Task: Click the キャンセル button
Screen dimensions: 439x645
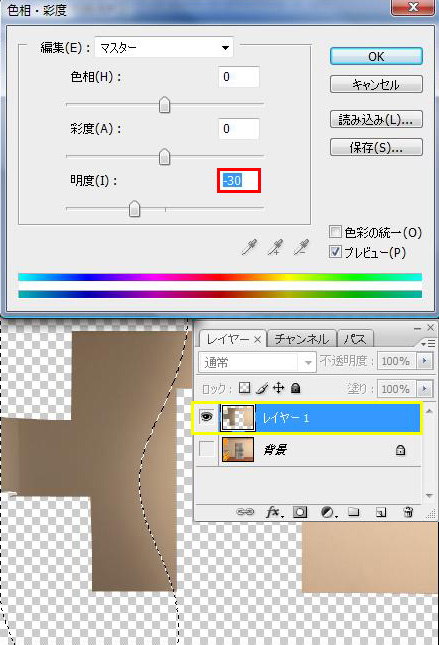Action: click(x=376, y=84)
